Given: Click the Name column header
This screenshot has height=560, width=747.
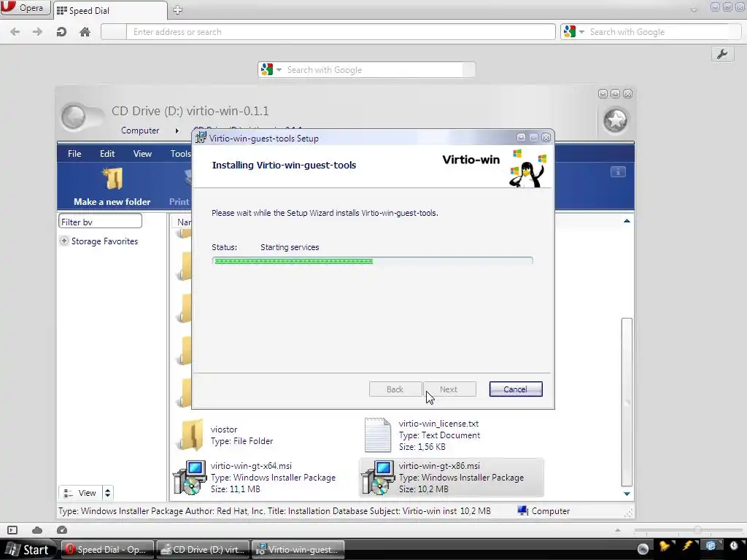Looking at the screenshot, I should [183, 222].
